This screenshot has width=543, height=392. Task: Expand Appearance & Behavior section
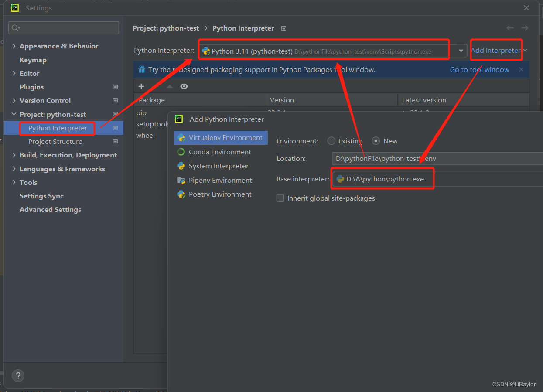[x=14, y=46]
